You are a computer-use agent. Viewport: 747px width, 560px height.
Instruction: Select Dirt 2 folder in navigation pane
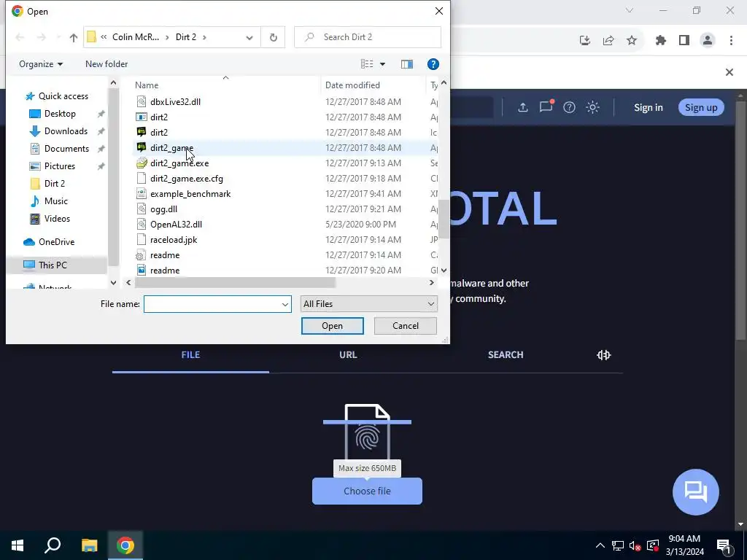tap(54, 183)
